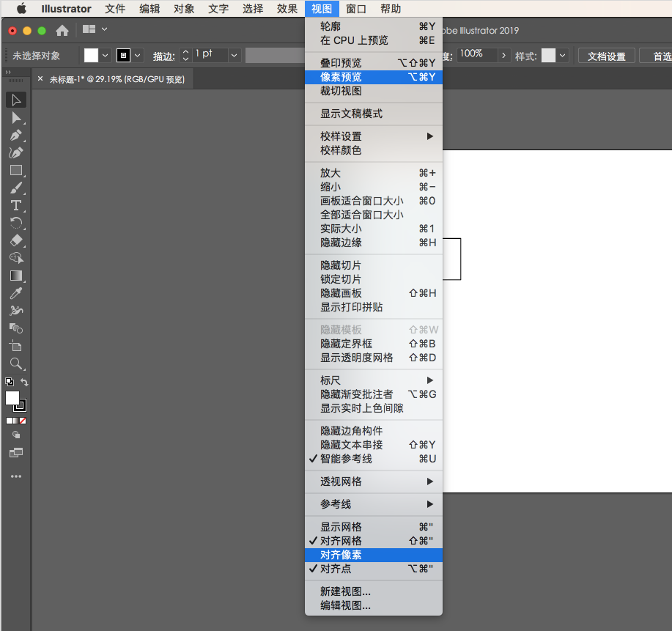Open the 窗口 menu

pyautogui.click(x=356, y=9)
